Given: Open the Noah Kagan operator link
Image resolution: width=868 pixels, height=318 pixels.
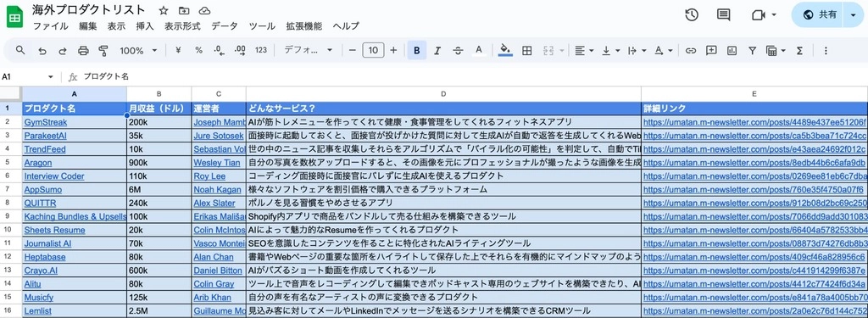Looking at the screenshot, I should tap(218, 190).
